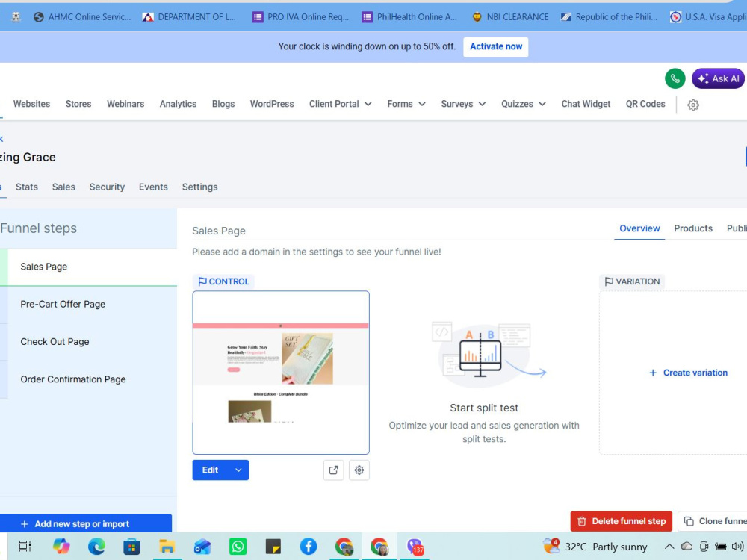Switch to the Chrome profile window icon

click(x=379, y=547)
